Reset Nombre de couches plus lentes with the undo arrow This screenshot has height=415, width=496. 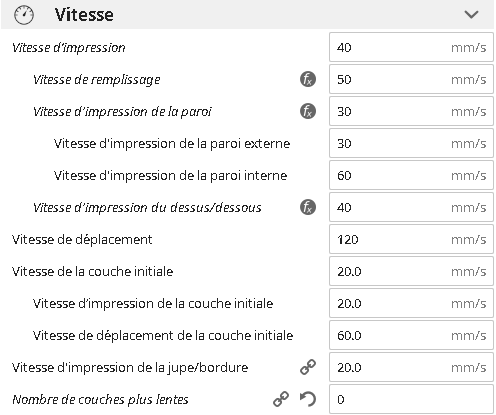point(308,399)
